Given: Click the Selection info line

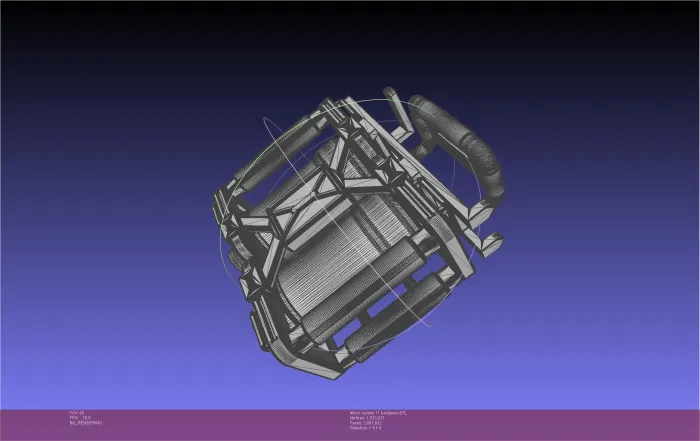Looking at the screenshot, I should (x=366, y=428).
